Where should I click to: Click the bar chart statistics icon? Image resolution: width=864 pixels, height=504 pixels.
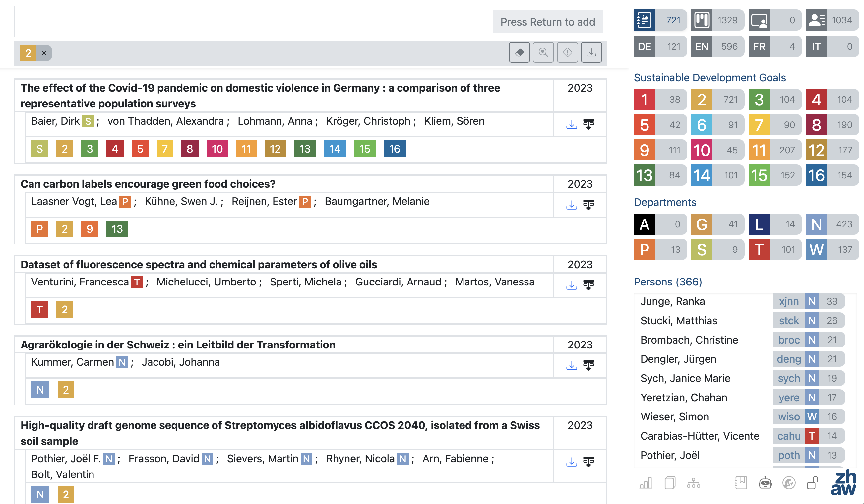pos(646,483)
